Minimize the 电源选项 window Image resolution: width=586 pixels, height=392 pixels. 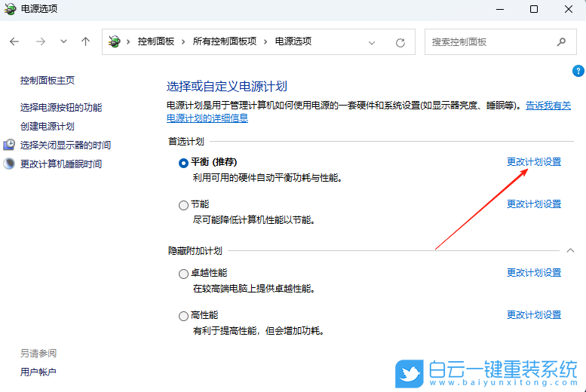tap(500, 9)
